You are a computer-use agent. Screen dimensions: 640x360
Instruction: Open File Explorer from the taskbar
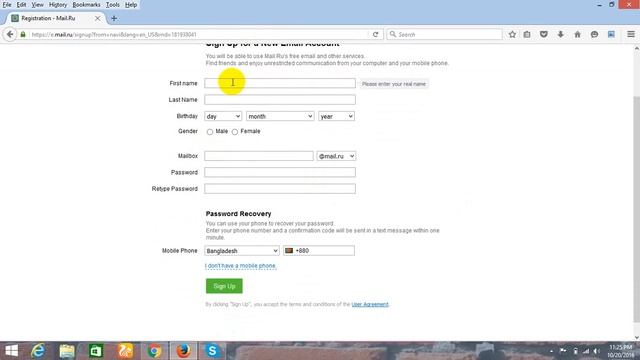67,351
